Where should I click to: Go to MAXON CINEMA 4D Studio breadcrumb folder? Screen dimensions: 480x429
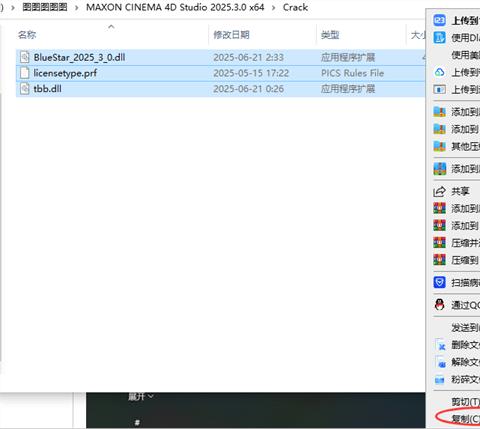(175, 7)
